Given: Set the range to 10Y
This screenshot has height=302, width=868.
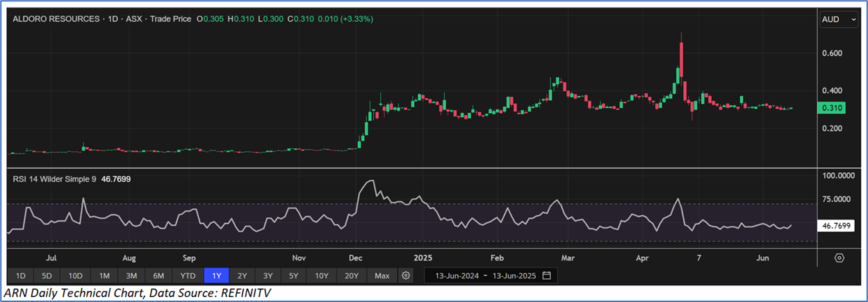Looking at the screenshot, I should [321, 276].
